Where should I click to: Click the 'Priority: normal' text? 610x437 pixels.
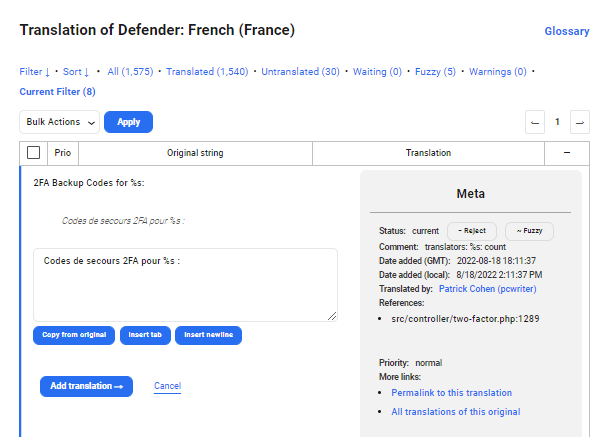(x=410, y=363)
